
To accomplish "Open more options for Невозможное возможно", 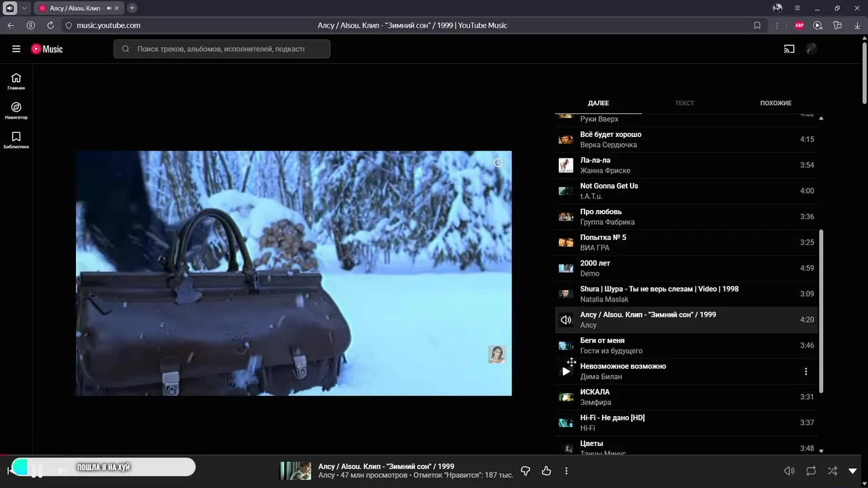I will point(806,371).
